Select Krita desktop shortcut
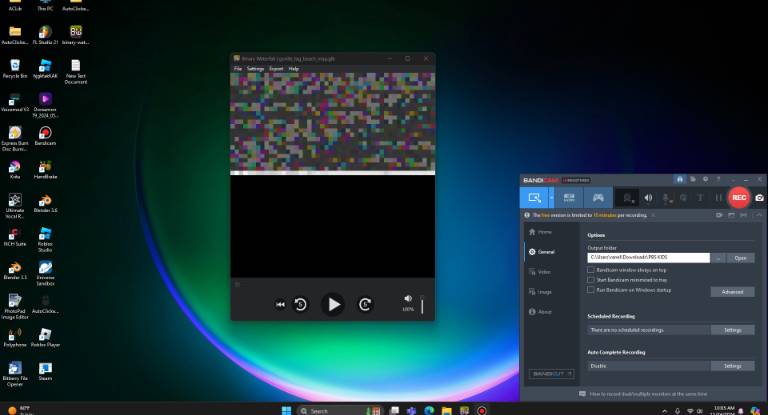This screenshot has height=415, width=768. tap(15, 170)
